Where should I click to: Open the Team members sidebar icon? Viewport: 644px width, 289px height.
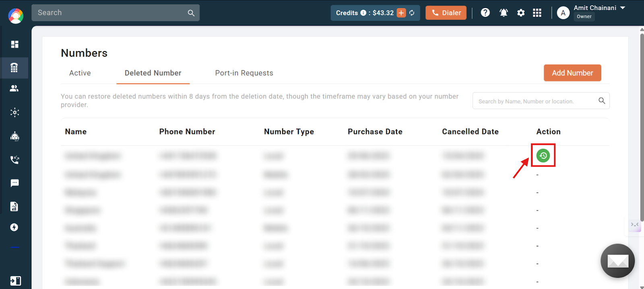pos(14,88)
